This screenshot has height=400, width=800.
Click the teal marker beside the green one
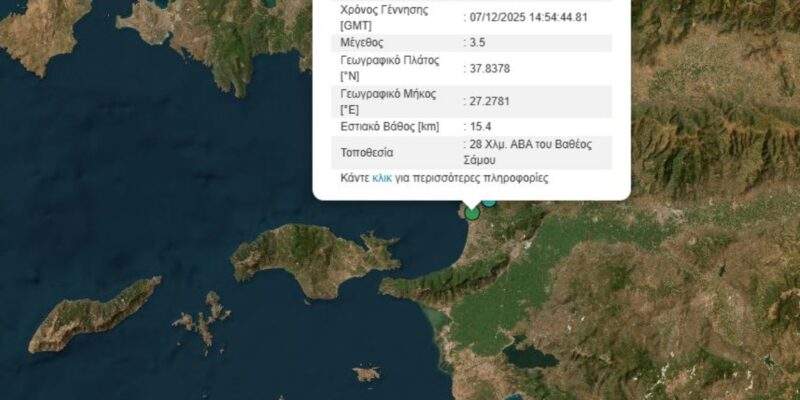coord(489,203)
